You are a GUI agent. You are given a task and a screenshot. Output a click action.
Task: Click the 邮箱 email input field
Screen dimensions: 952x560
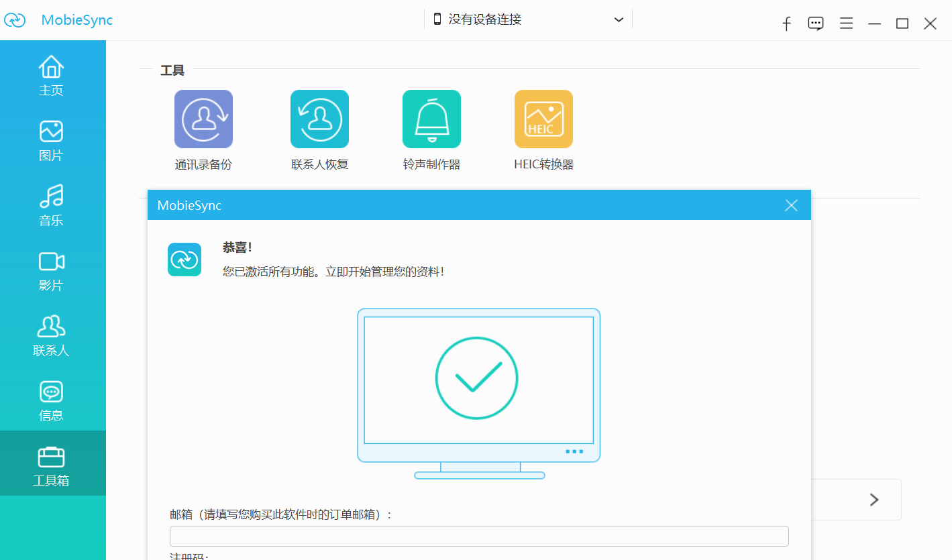(479, 537)
